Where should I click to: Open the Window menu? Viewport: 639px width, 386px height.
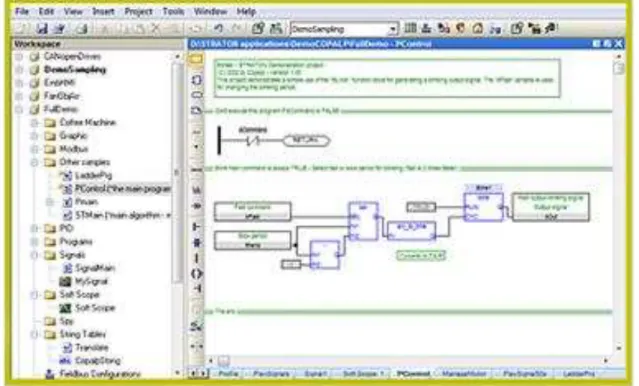tap(210, 11)
